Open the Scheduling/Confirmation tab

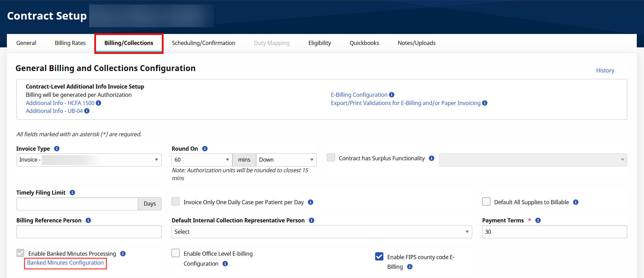coord(203,43)
